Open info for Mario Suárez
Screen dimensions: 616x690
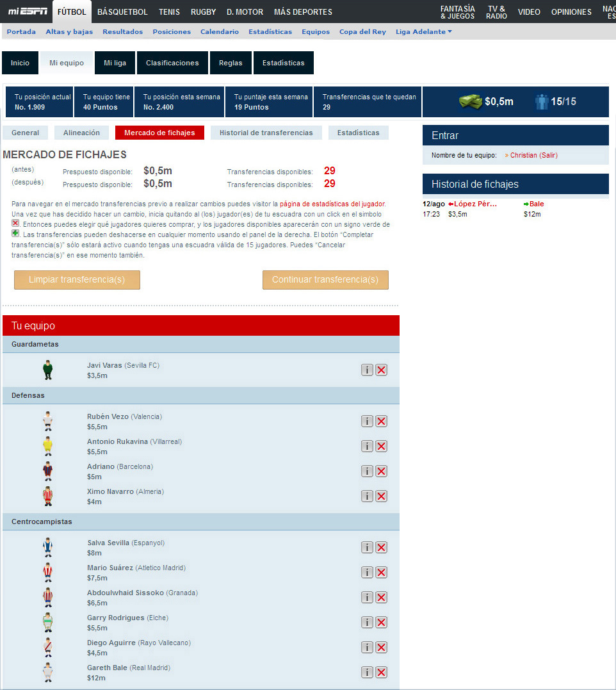[367, 573]
